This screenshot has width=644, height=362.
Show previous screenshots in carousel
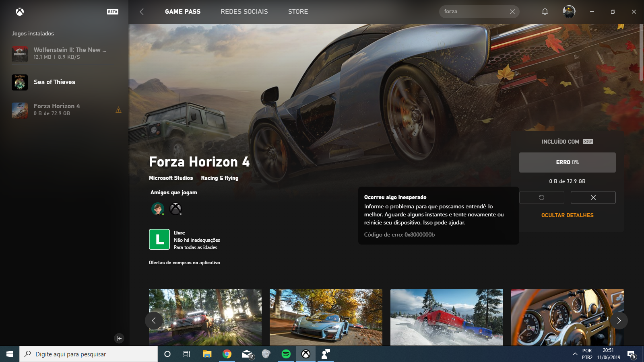point(154,321)
